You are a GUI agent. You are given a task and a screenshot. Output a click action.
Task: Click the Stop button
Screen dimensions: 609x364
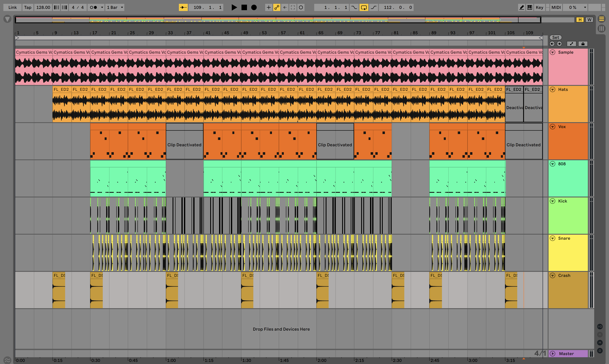coord(244,7)
